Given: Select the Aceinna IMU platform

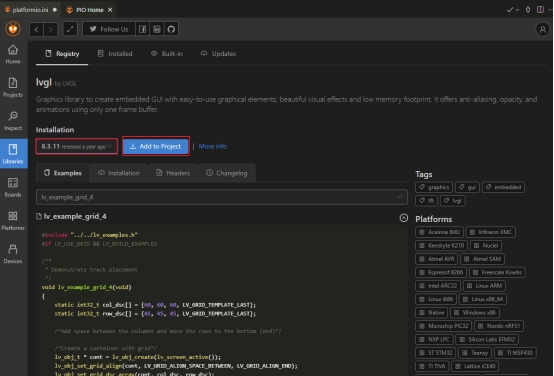Looking at the screenshot, I should [x=439, y=232].
